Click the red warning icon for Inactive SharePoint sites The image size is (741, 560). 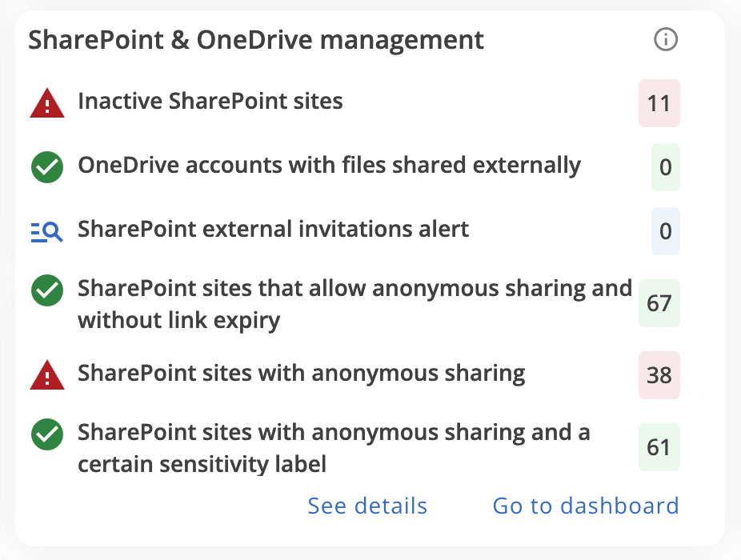47,103
